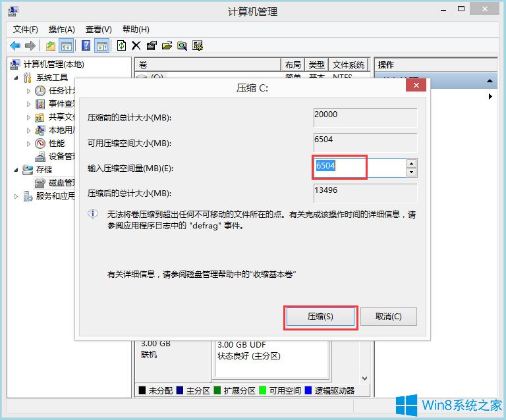Open the 文件(F) menu
The image size is (506, 420).
(x=26, y=30)
